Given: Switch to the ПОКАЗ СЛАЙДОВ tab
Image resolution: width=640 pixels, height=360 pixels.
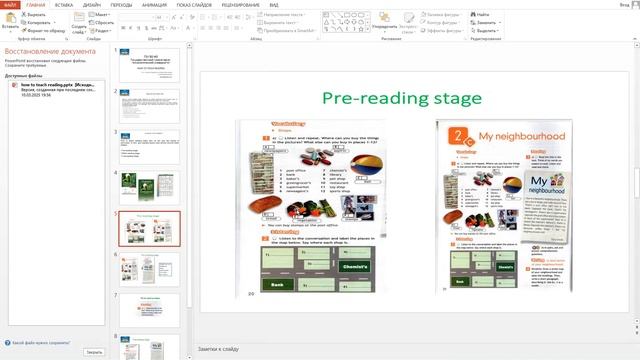Looking at the screenshot, I should click(x=194, y=5).
